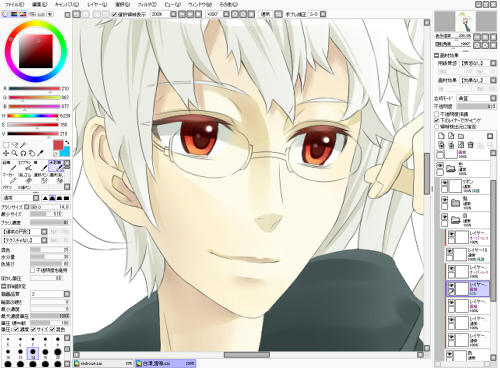Select the highlighted 乗算 layer row
This screenshot has width=500, height=368.
[468, 289]
